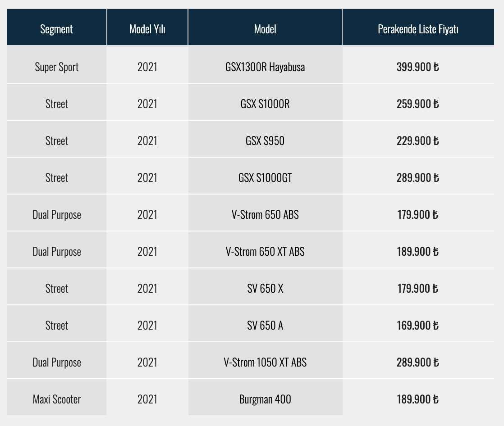The height and width of the screenshot is (426, 504).
Task: Select the Maxi Scooter segment cell
Action: (56, 399)
